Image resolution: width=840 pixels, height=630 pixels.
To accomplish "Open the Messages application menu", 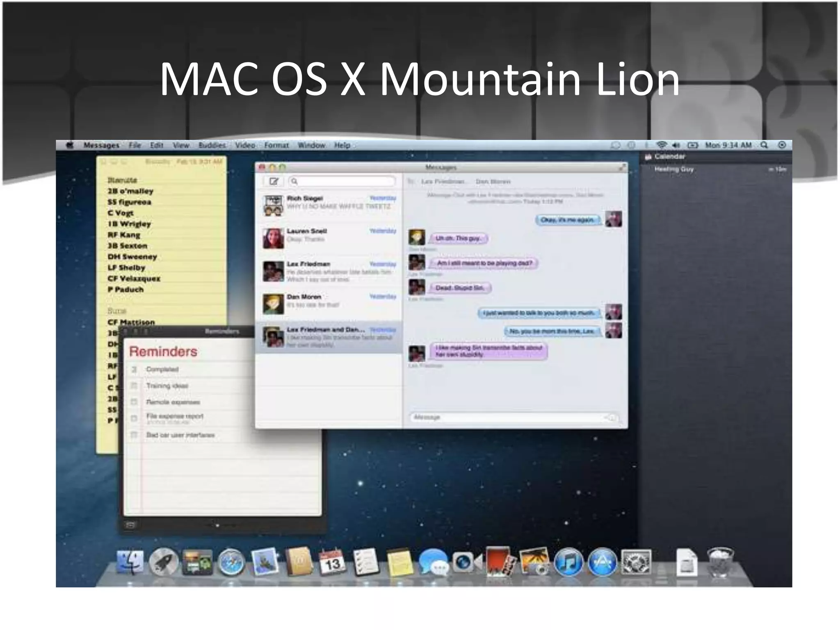I will pos(101,145).
